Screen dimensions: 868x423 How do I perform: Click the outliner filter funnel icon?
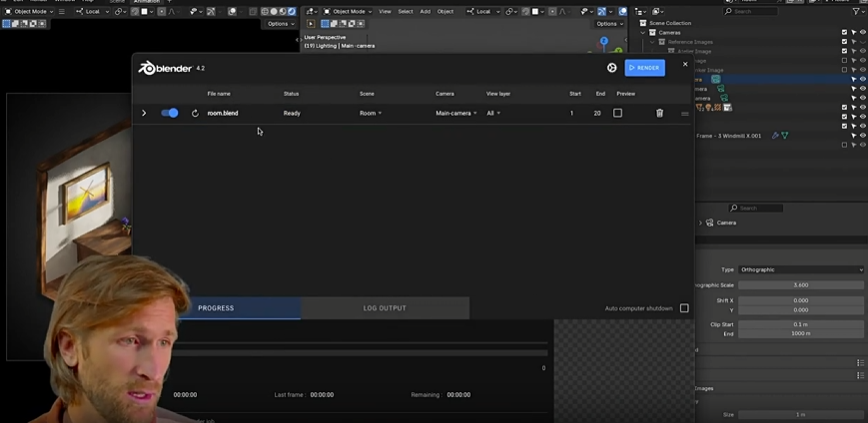pyautogui.click(x=854, y=11)
